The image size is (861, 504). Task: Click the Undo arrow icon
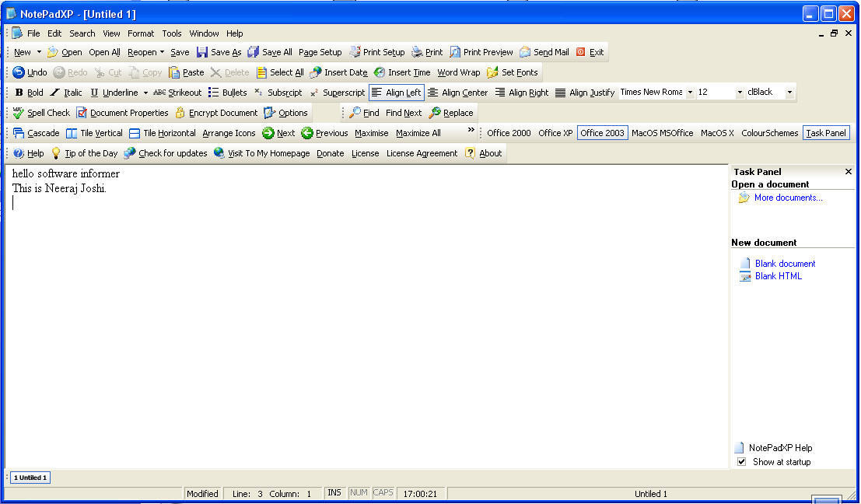(x=19, y=72)
